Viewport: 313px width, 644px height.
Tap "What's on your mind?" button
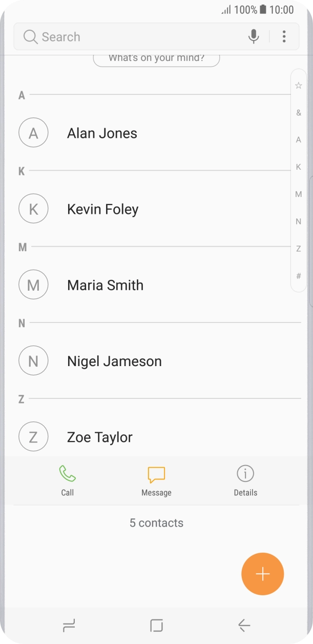(156, 58)
